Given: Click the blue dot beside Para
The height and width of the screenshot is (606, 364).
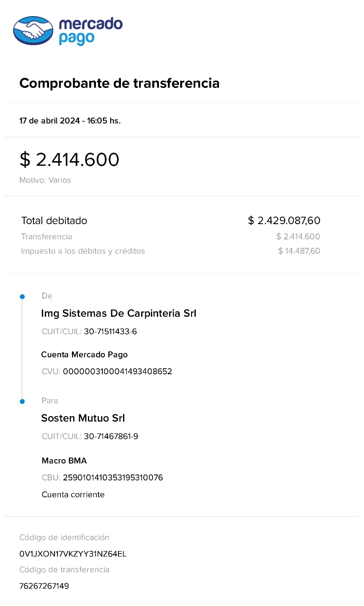Looking at the screenshot, I should point(22,401).
